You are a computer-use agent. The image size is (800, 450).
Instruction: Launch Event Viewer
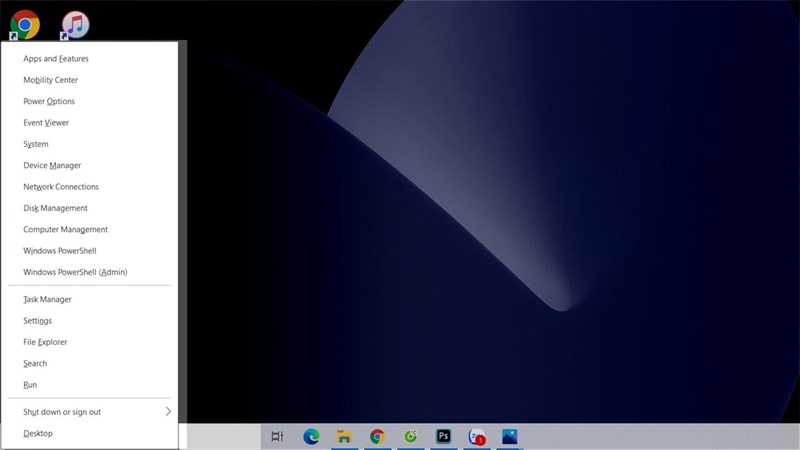[90, 123]
